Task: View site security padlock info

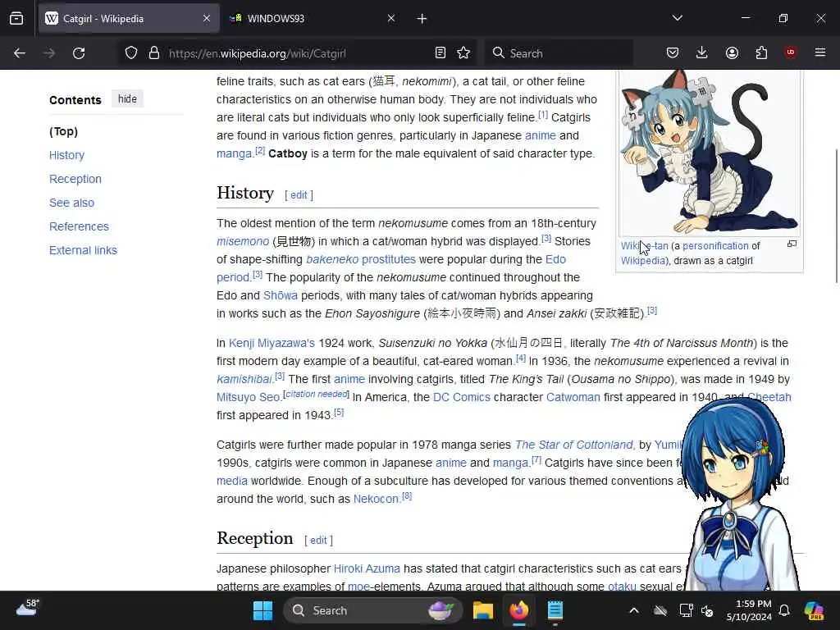Action: tap(154, 53)
